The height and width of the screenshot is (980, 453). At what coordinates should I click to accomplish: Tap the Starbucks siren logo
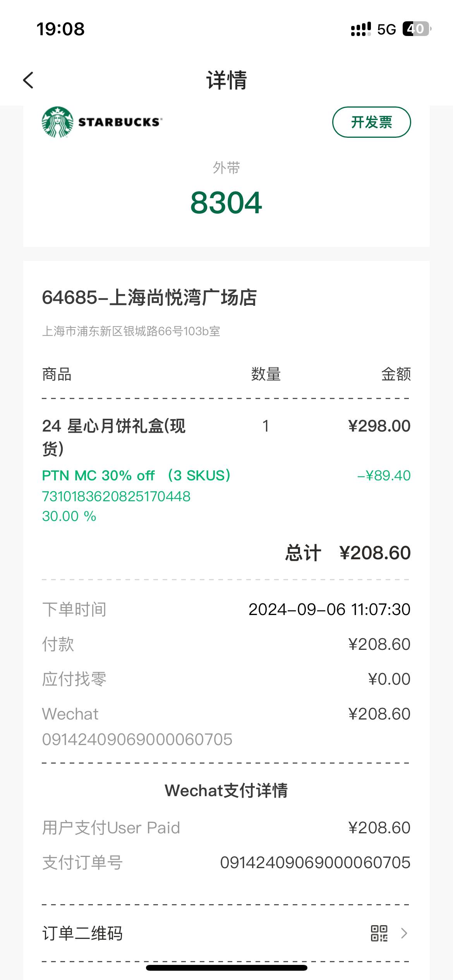coord(57,122)
